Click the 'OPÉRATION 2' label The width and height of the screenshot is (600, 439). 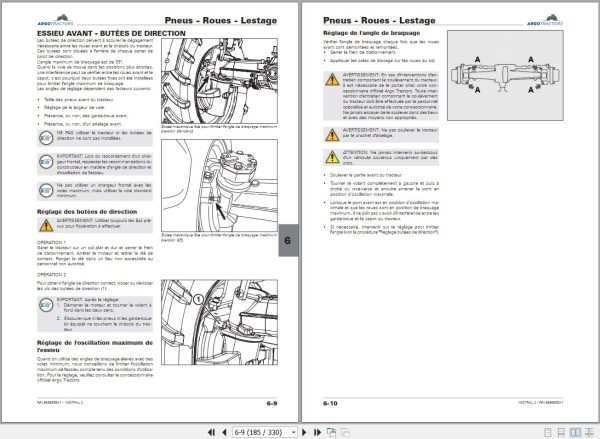(x=51, y=275)
